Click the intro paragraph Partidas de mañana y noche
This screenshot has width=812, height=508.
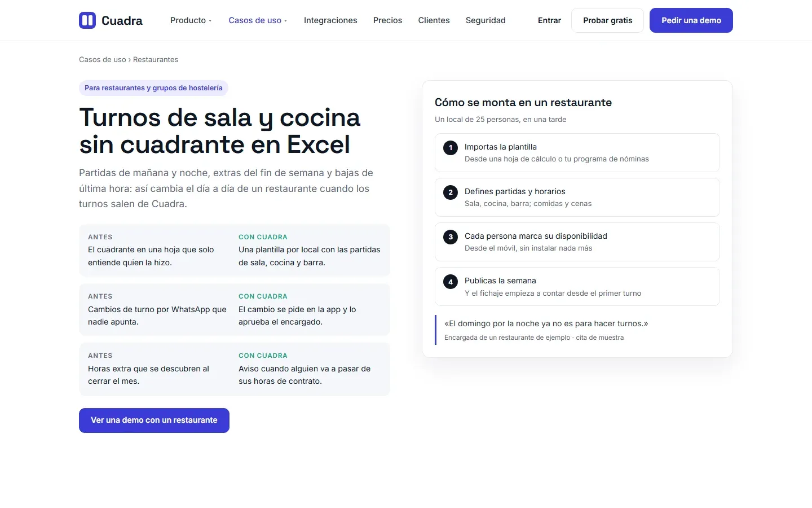tap(226, 189)
